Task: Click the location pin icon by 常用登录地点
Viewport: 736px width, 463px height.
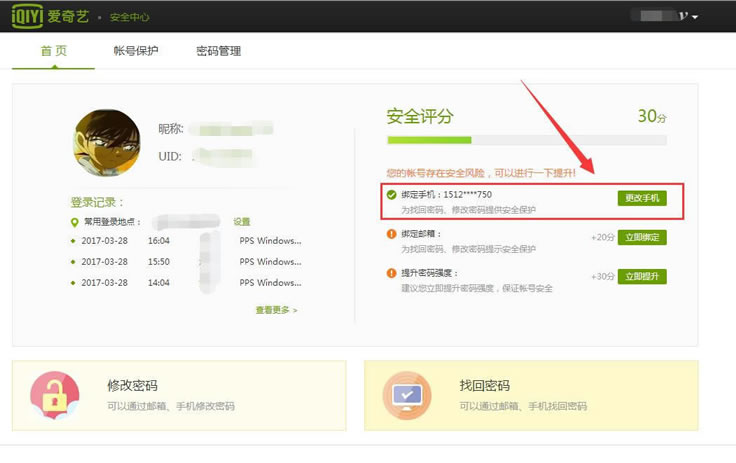Action: point(74,222)
